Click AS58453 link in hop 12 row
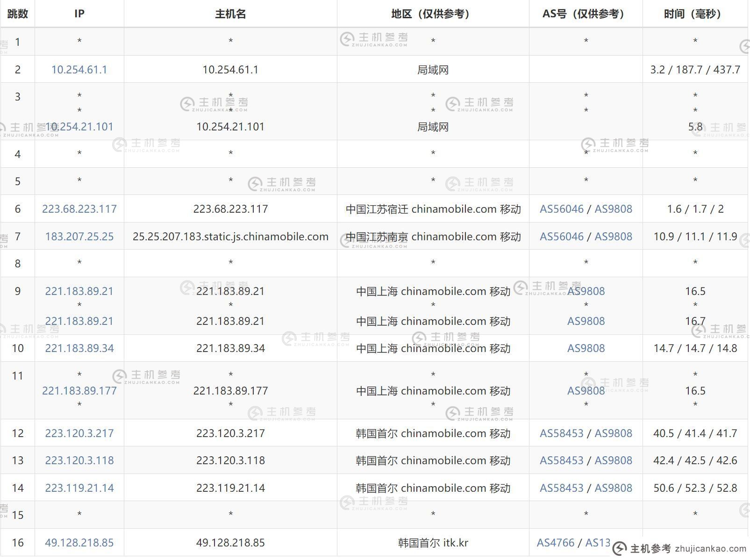The image size is (750, 560). pos(561,433)
